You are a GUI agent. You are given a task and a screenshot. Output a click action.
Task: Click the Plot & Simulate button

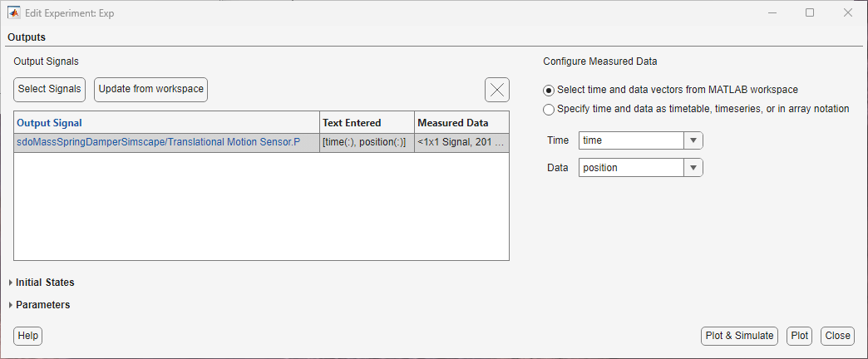pos(739,336)
